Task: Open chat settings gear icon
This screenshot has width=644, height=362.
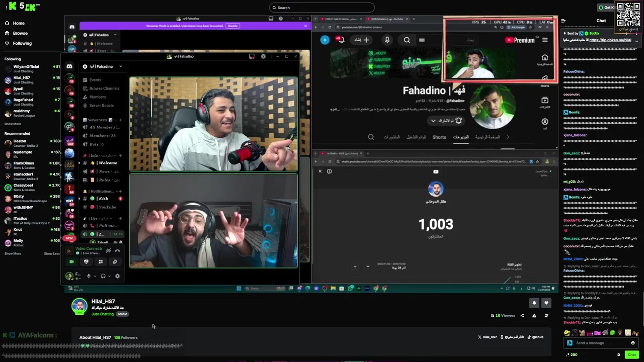Action: pos(619,355)
